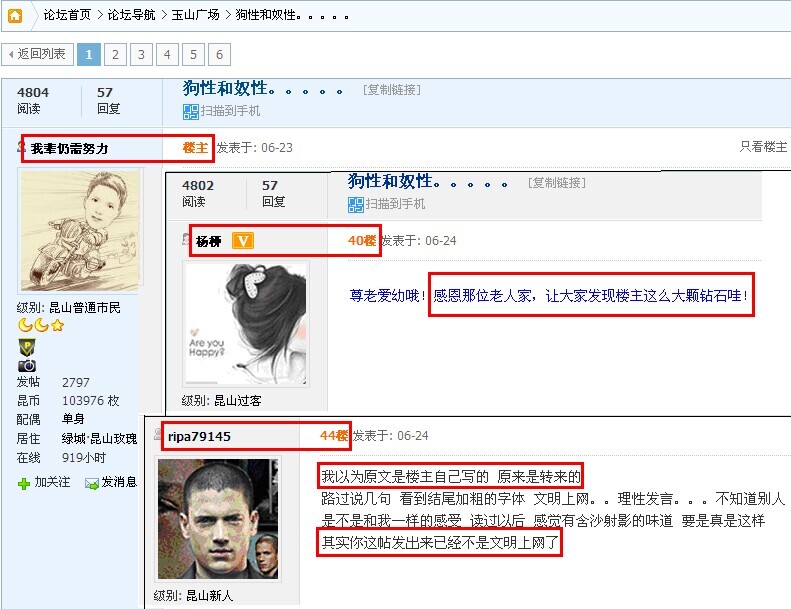Click the green plus 加关注 icon
Image resolution: width=791 pixels, height=609 pixels.
click(x=24, y=484)
